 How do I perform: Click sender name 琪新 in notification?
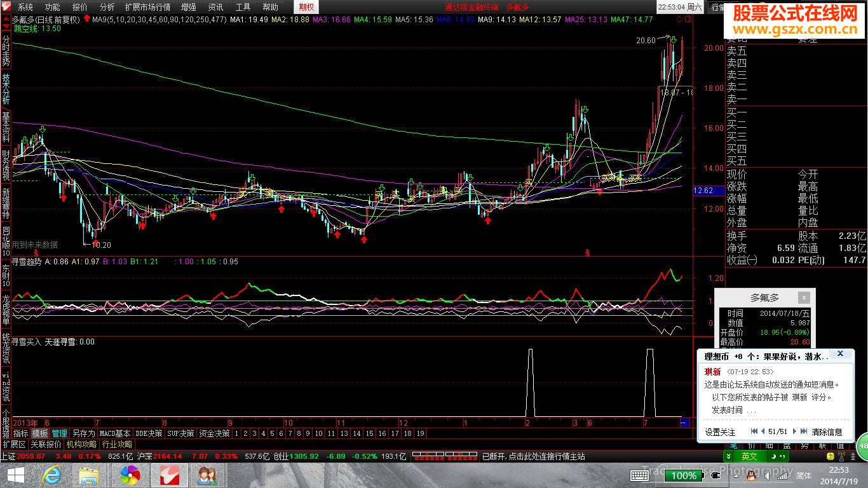pyautogui.click(x=713, y=372)
